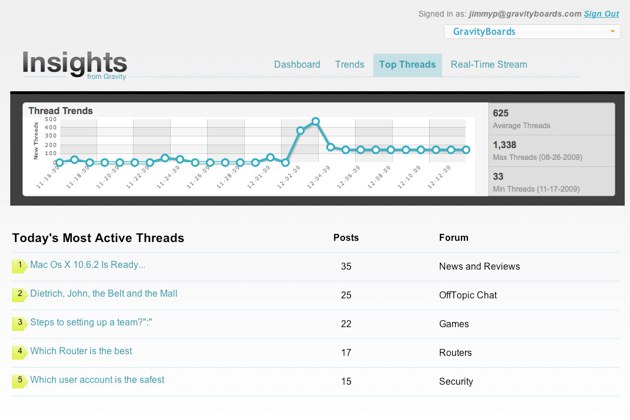
Task: Switch to the Trends tab
Action: pos(350,65)
